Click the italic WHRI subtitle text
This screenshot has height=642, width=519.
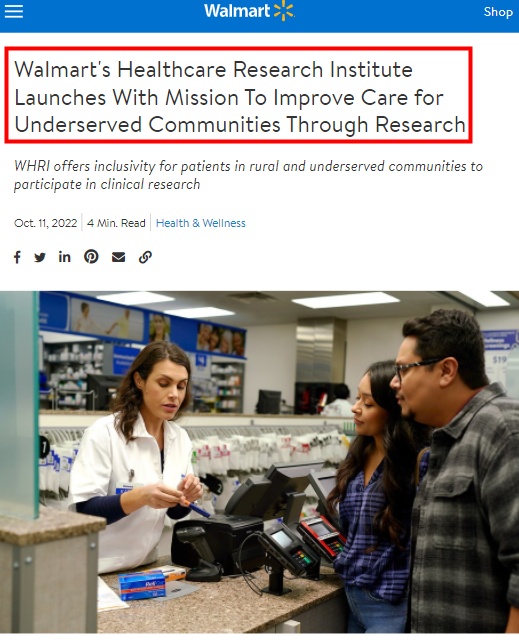click(x=248, y=175)
